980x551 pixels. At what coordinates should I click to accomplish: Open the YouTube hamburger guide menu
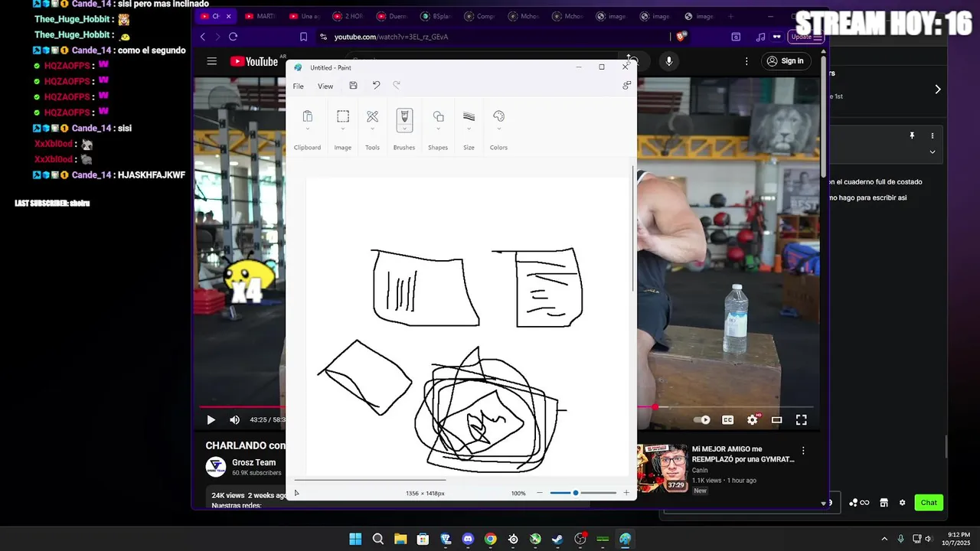(x=212, y=61)
